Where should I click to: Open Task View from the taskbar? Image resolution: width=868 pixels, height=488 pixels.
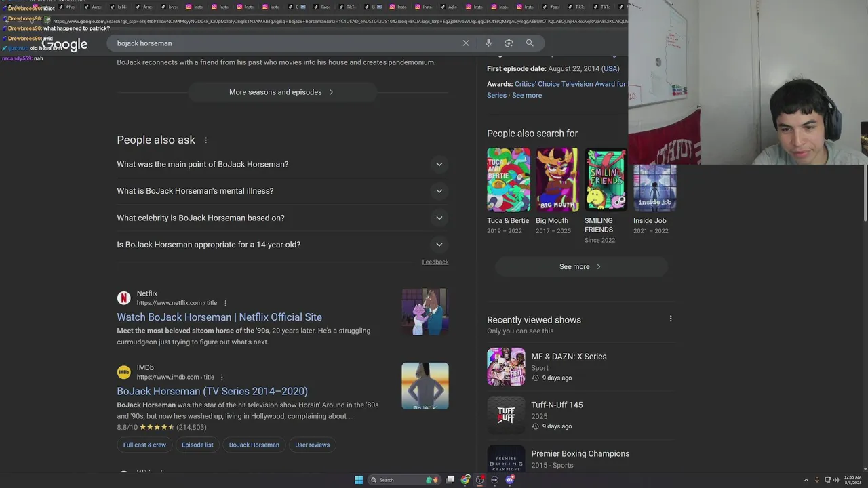450,480
